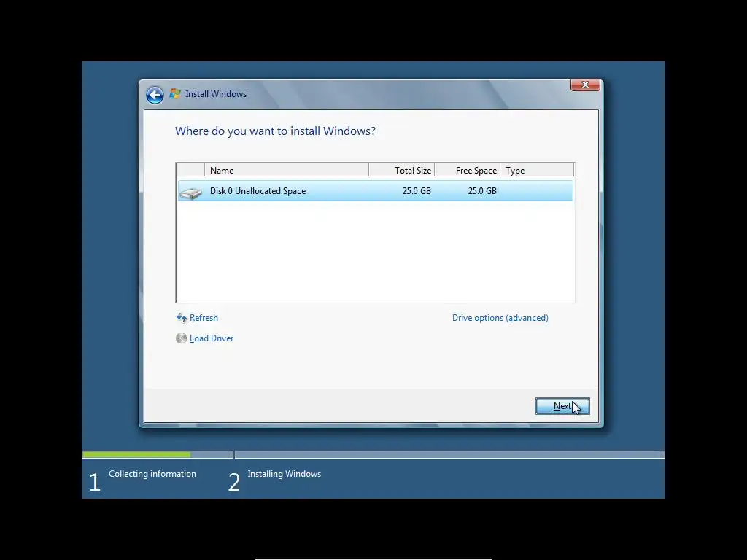The width and height of the screenshot is (747, 560).
Task: Click the Load Driver disc icon
Action: [181, 338]
